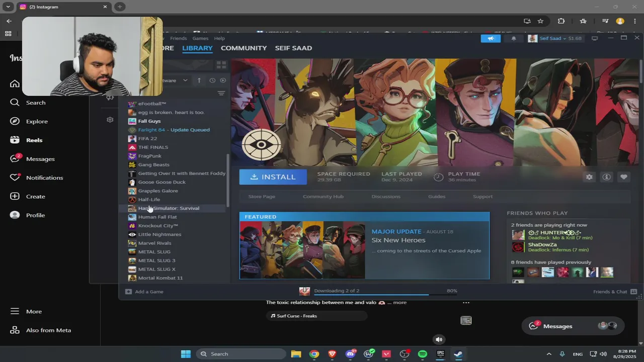The width and height of the screenshot is (644, 362).
Task: Toggle favorite heart icon for the game
Action: coord(623,177)
